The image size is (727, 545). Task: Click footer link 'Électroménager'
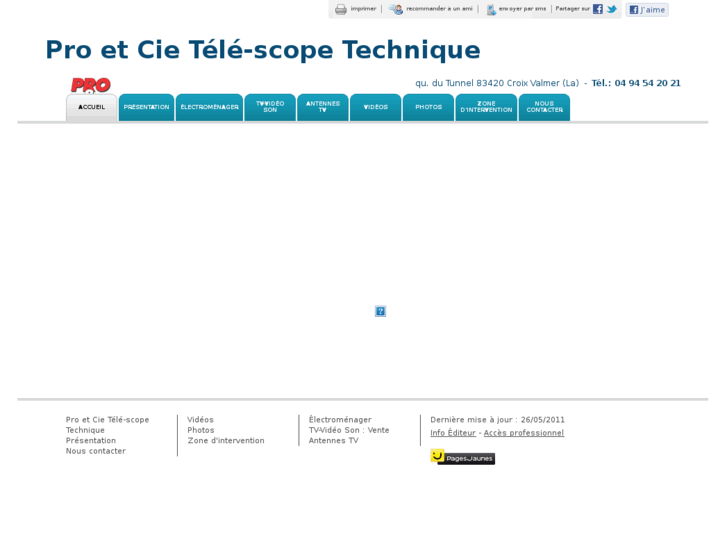tap(340, 420)
